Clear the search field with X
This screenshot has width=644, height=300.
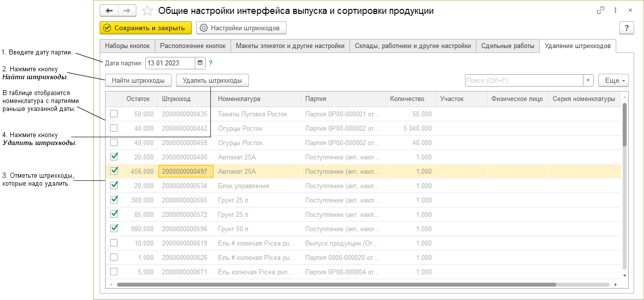coord(588,80)
